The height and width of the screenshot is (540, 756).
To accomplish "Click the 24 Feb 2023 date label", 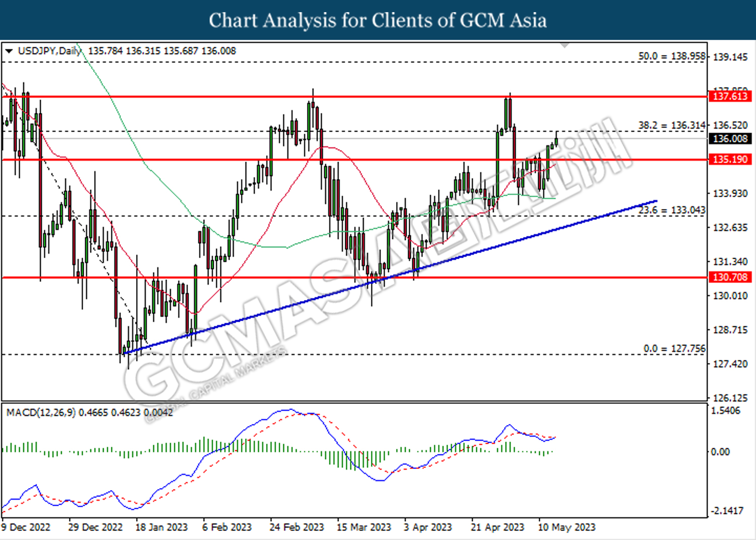I will click(296, 527).
